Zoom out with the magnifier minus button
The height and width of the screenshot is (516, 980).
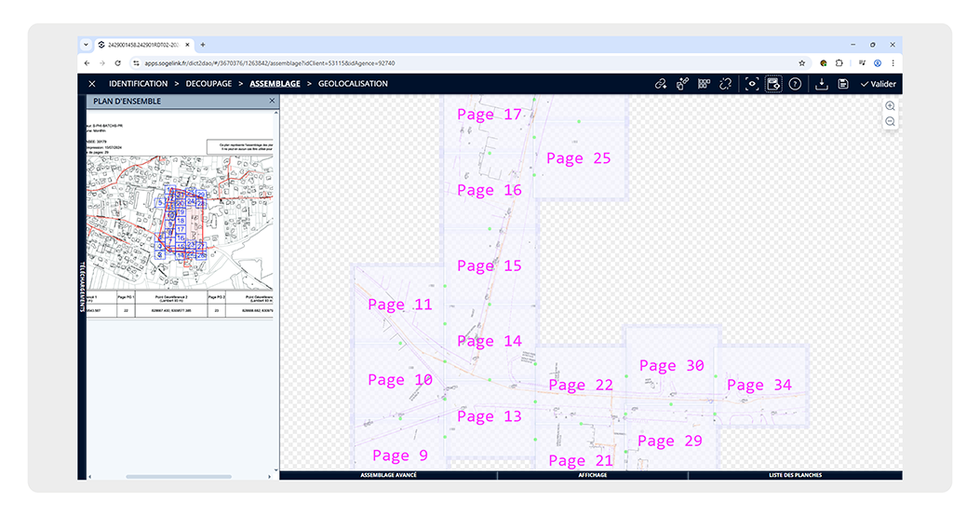pyautogui.click(x=890, y=122)
